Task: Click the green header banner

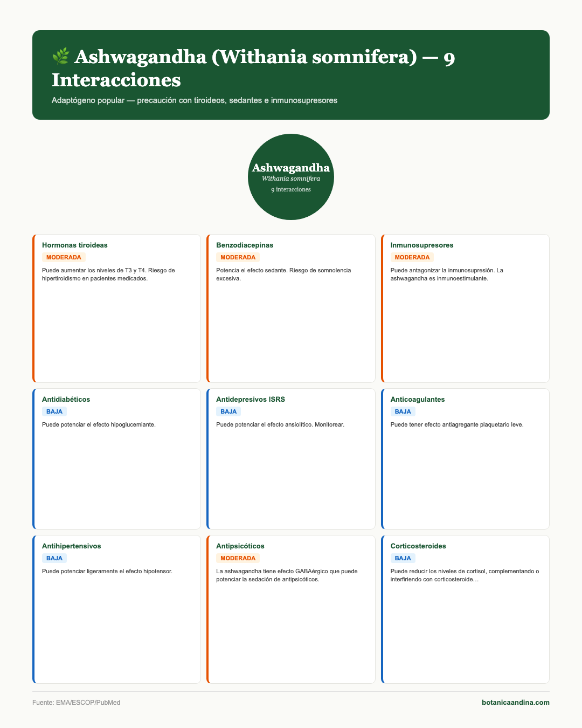Action: [x=291, y=75]
